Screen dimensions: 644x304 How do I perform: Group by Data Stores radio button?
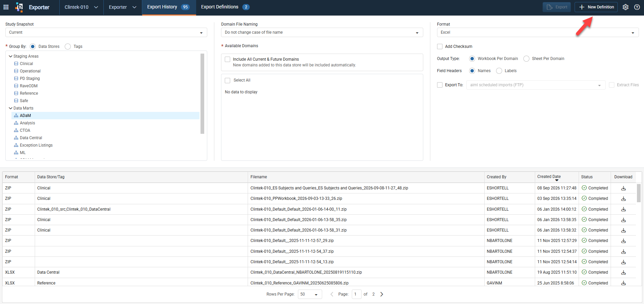click(33, 47)
